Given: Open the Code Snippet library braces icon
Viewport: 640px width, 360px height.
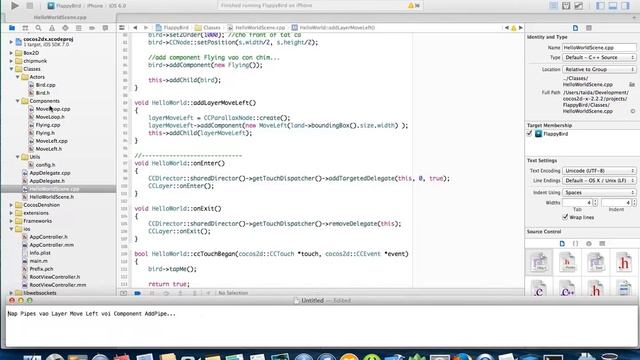Looking at the screenshot, I should coord(576,244).
